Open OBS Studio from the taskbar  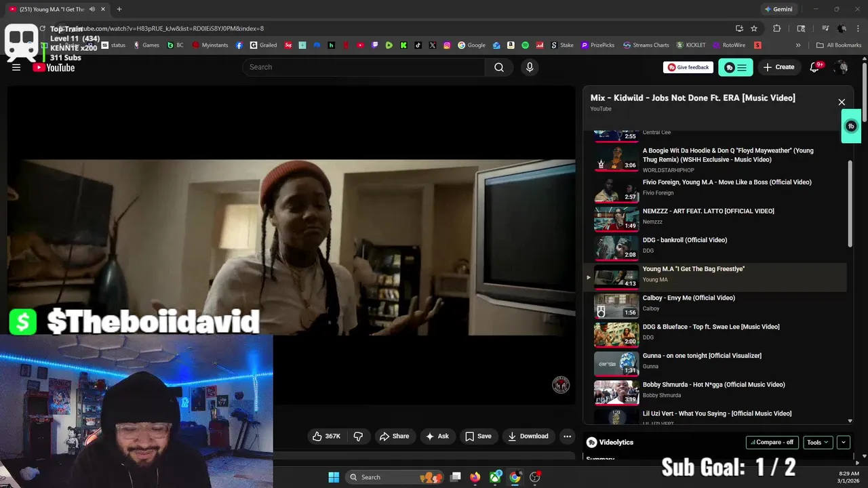(x=535, y=477)
